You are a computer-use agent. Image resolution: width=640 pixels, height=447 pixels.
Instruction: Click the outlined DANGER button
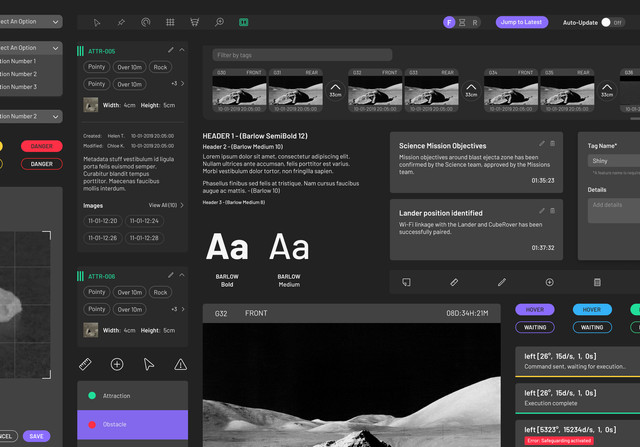point(42,164)
